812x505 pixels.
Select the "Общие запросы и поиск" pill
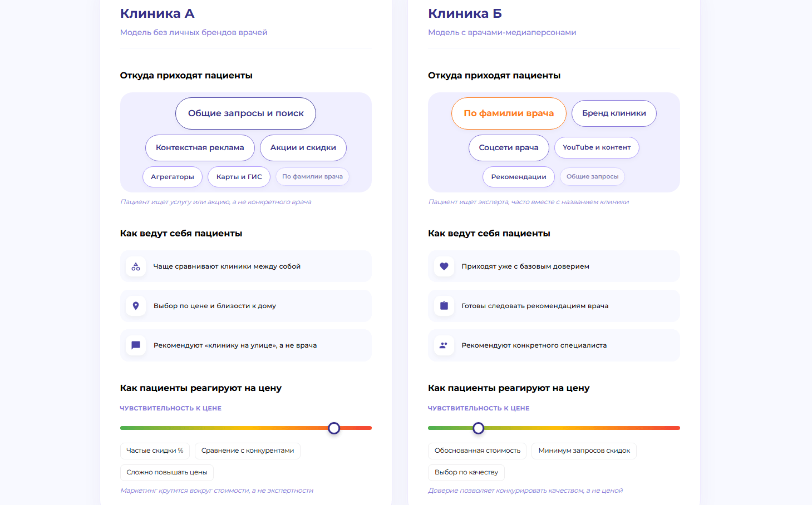click(x=245, y=113)
